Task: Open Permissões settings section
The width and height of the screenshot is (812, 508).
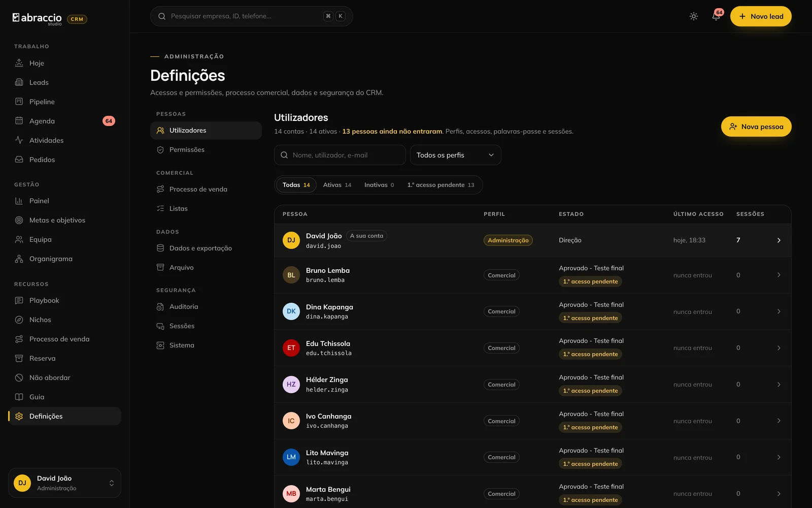Action: (206, 150)
